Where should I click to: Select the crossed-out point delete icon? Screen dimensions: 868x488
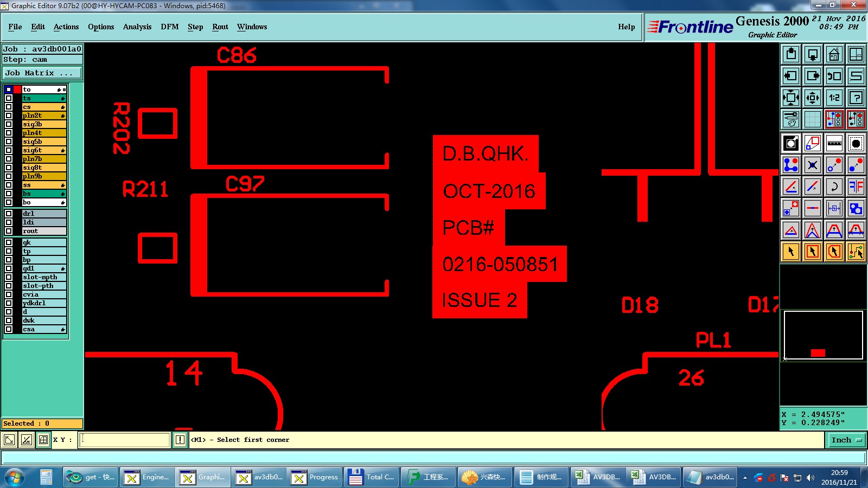point(813,165)
